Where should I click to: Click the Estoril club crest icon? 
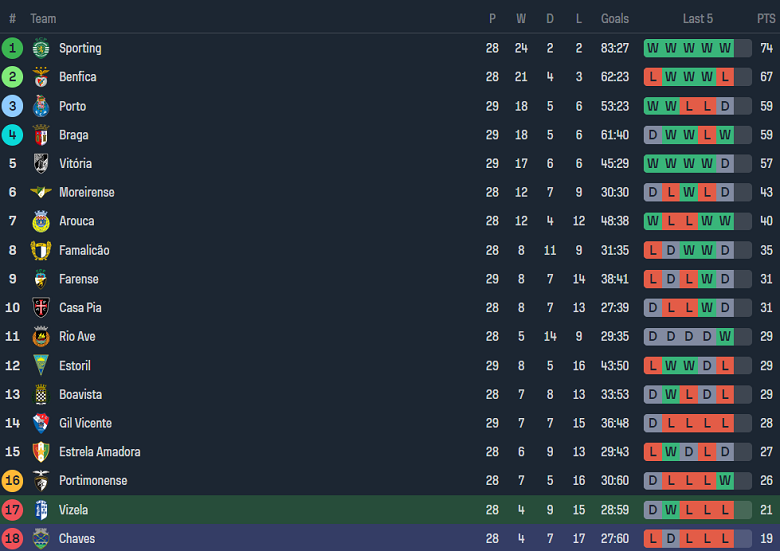(x=41, y=365)
